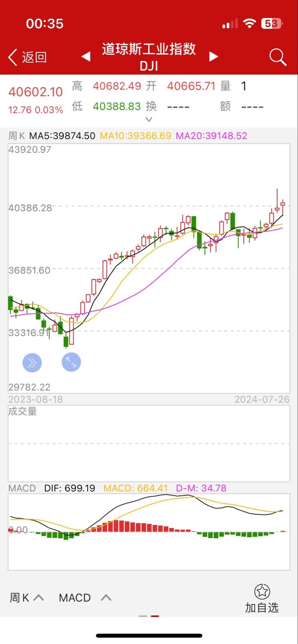This screenshot has height=644, width=298.
Task: Tap 加自选 to add to watchlist
Action: pyautogui.click(x=262, y=608)
